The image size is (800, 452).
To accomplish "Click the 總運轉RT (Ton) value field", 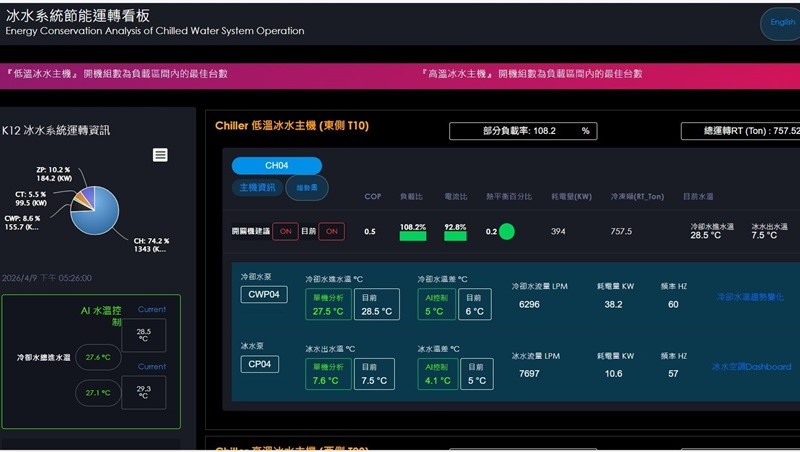I will (x=740, y=131).
